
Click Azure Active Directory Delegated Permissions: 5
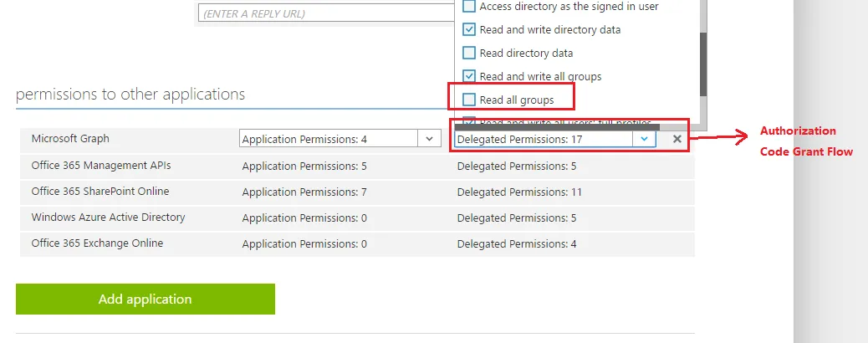516,218
